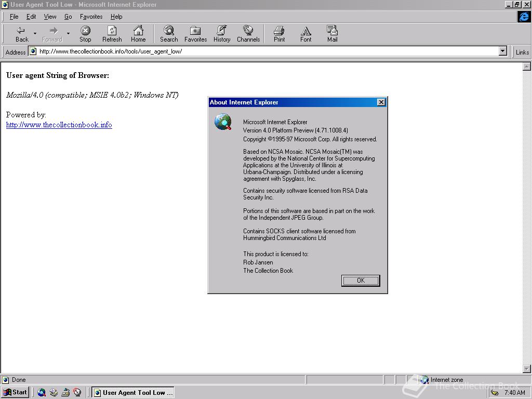This screenshot has height=399, width=532.
Task: Open the View Channels quick launch icon
Action: (77, 393)
